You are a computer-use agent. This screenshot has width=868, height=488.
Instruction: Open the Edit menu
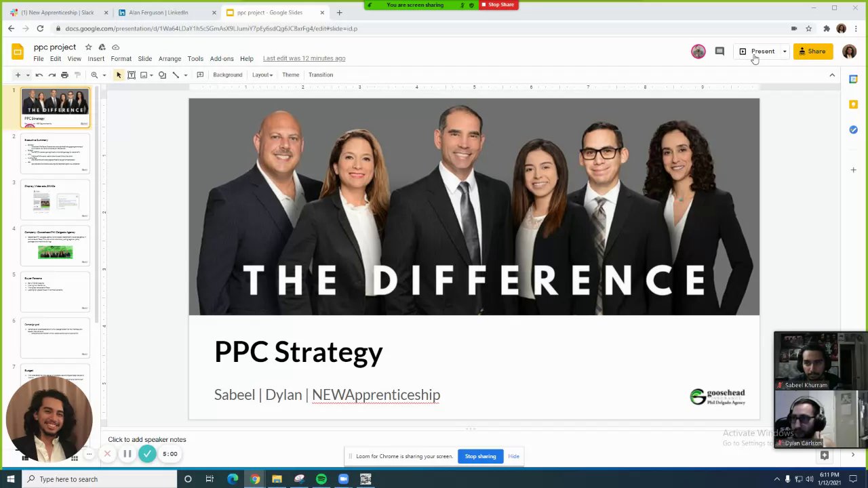56,59
